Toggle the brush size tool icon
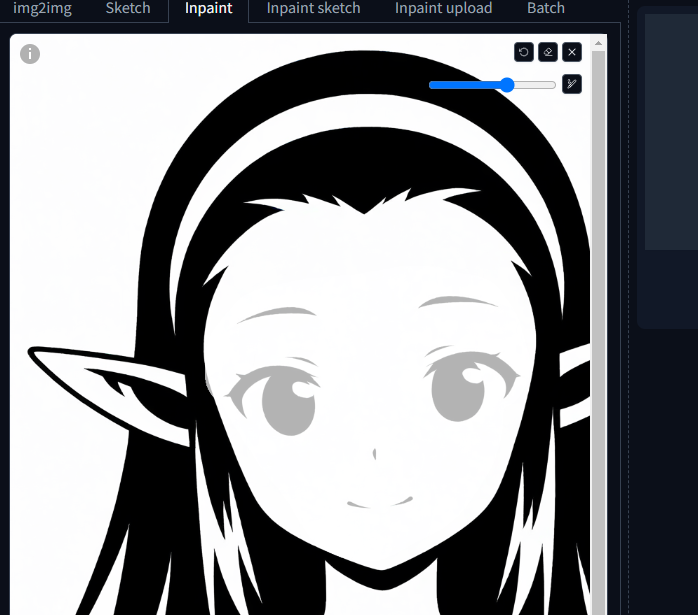 572,84
